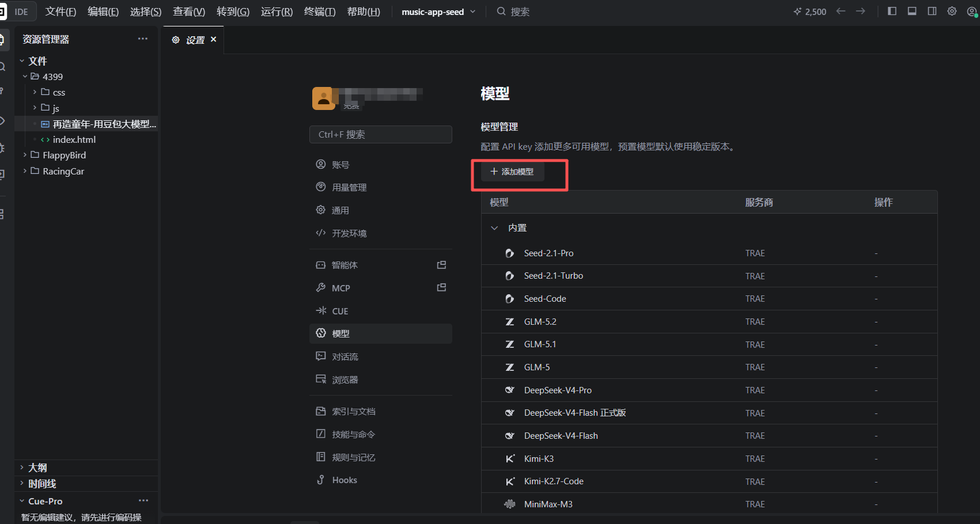980x524 pixels.
Task: Open the 文件(F) menu
Action: click(60, 12)
